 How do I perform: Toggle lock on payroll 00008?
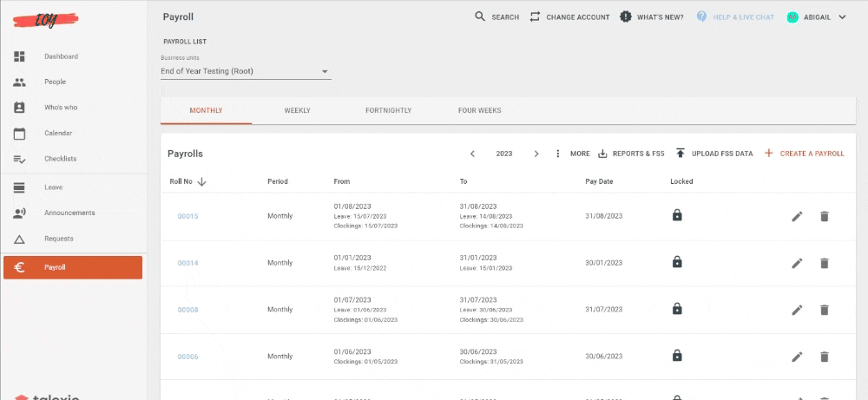(x=676, y=309)
